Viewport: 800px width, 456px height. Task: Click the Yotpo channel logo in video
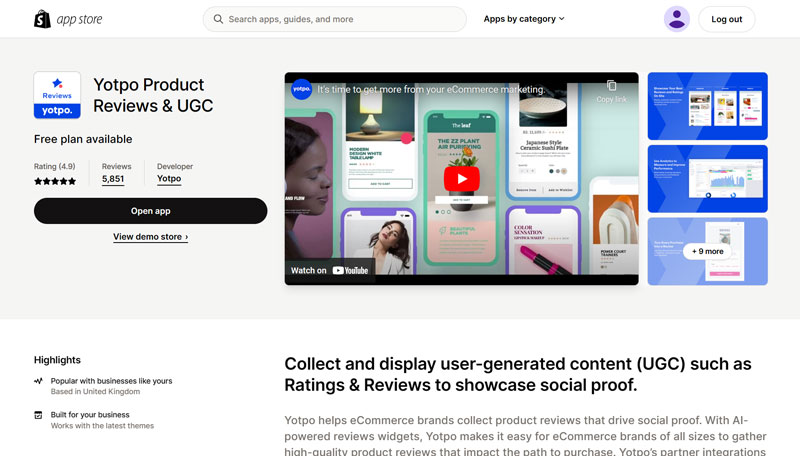(302, 89)
